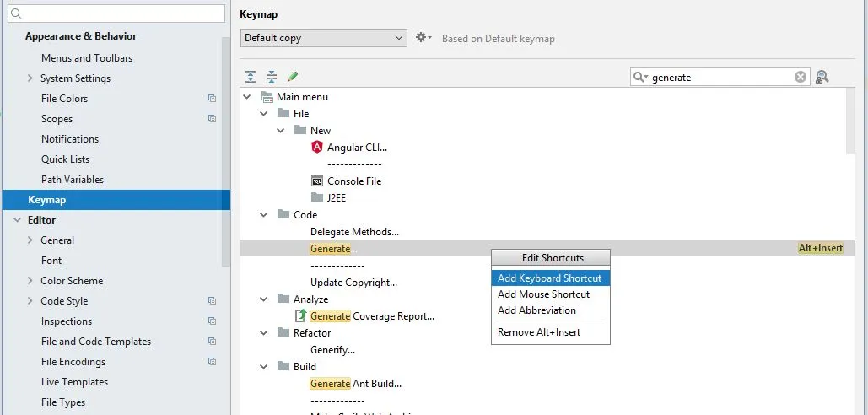Viewport: 868px width, 415px height.
Task: Click the settings search field
Action: point(118,13)
